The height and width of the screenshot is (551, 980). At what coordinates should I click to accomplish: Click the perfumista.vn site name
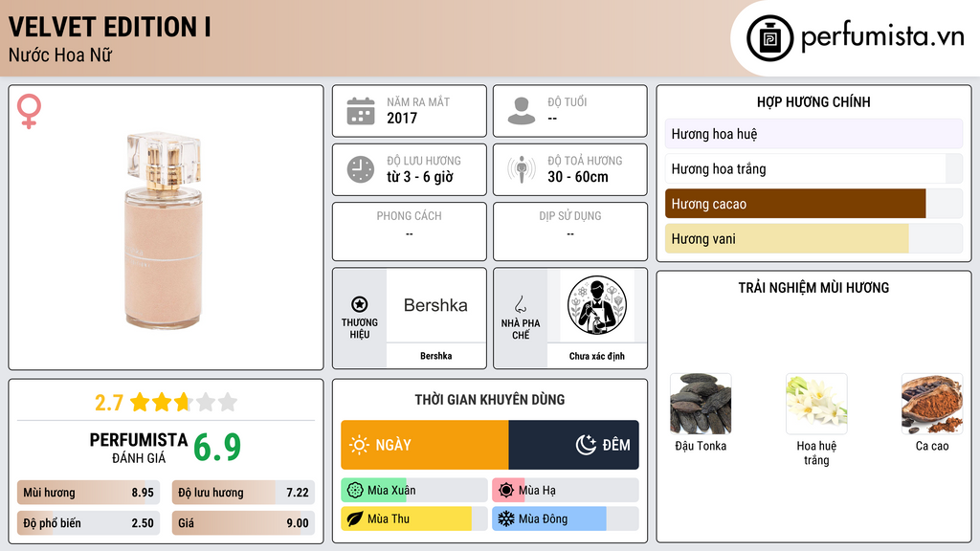(882, 37)
